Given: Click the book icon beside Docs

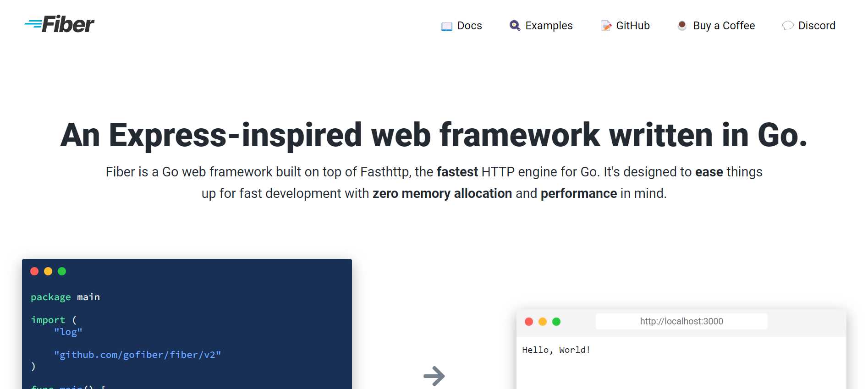Looking at the screenshot, I should [446, 26].
